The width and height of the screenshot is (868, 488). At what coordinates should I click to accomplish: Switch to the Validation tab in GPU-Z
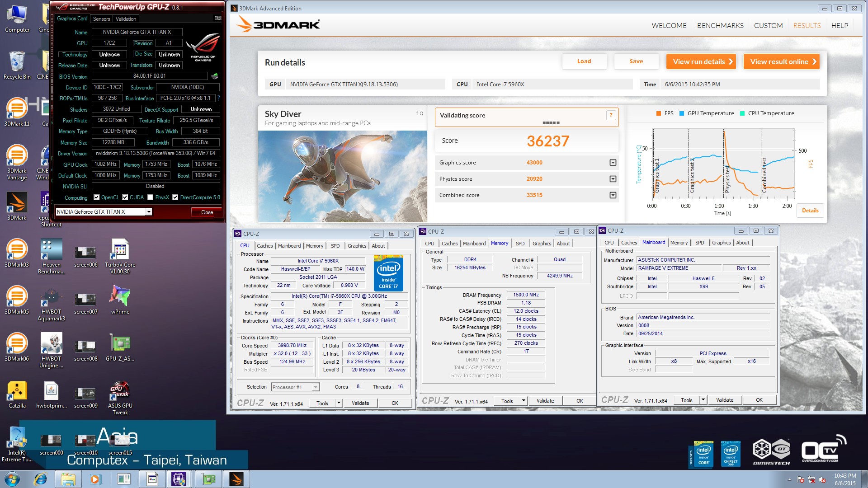point(126,19)
